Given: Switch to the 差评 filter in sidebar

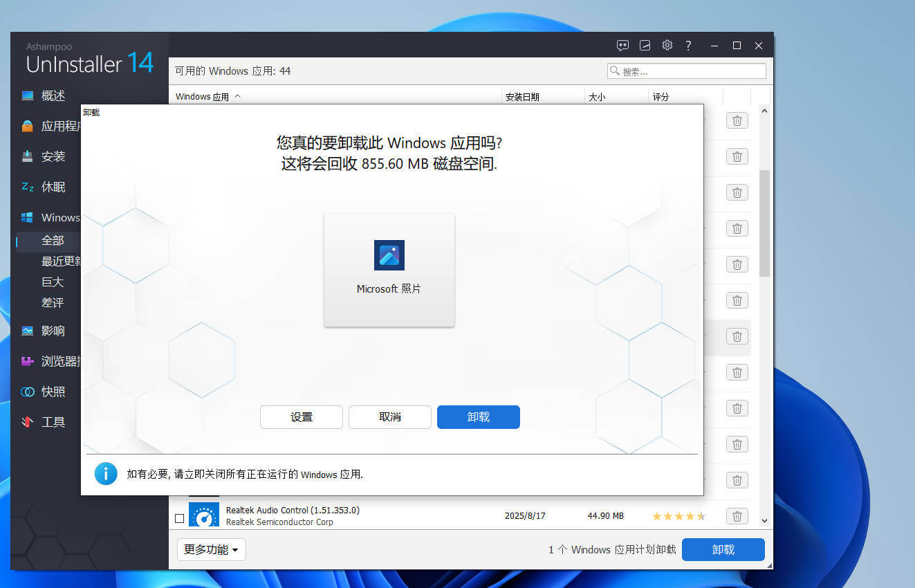Looking at the screenshot, I should click(52, 303).
